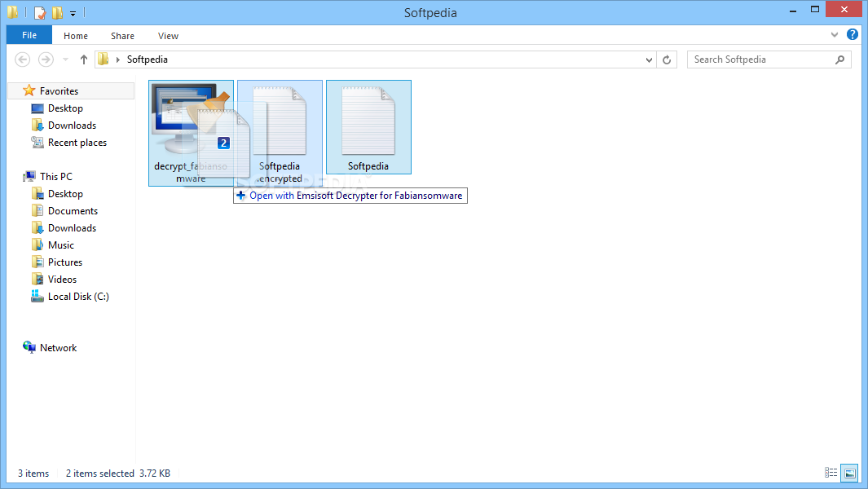The height and width of the screenshot is (489, 868).
Task: Select the decrypt_fabiansomware application file
Action: [191, 133]
